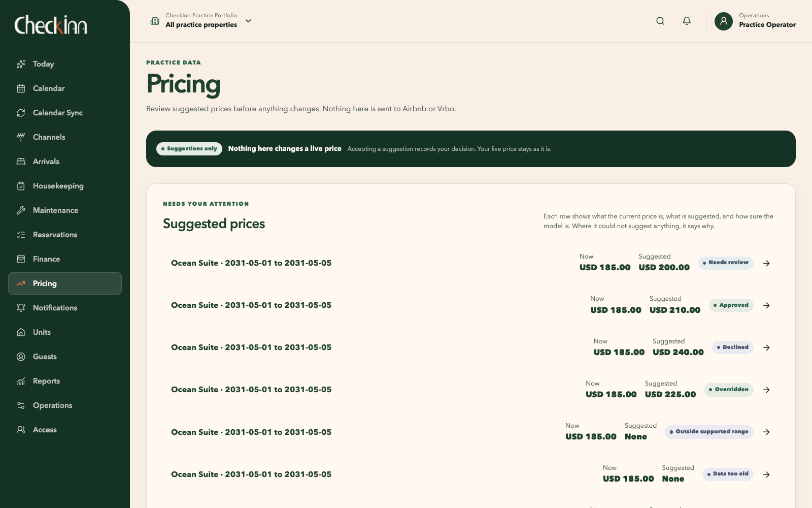Image resolution: width=812 pixels, height=508 pixels.
Task: Open the notifications bell icon
Action: click(x=687, y=21)
